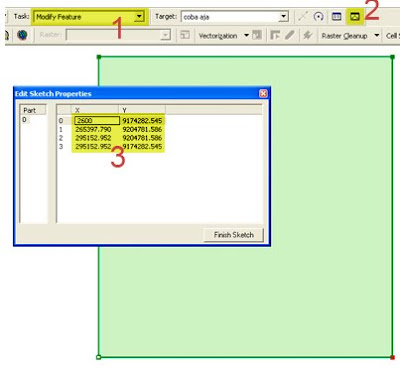Open the Target layer dropdown 'coba aja'
Image resolution: width=400 pixels, height=371 pixels.
pyautogui.click(x=235, y=16)
